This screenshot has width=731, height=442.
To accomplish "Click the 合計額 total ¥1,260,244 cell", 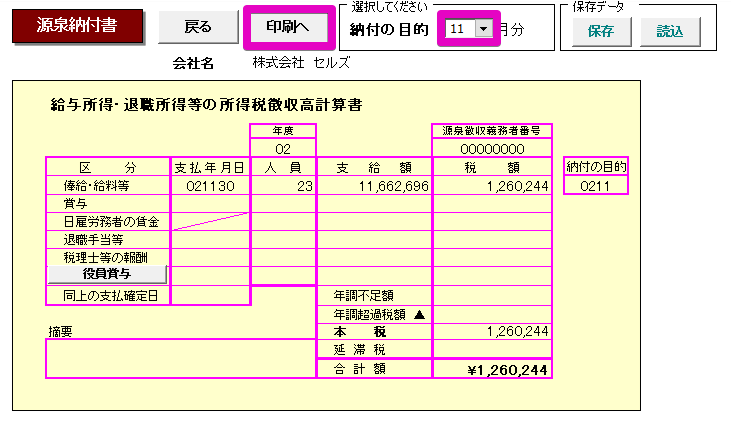I will tap(492, 369).
